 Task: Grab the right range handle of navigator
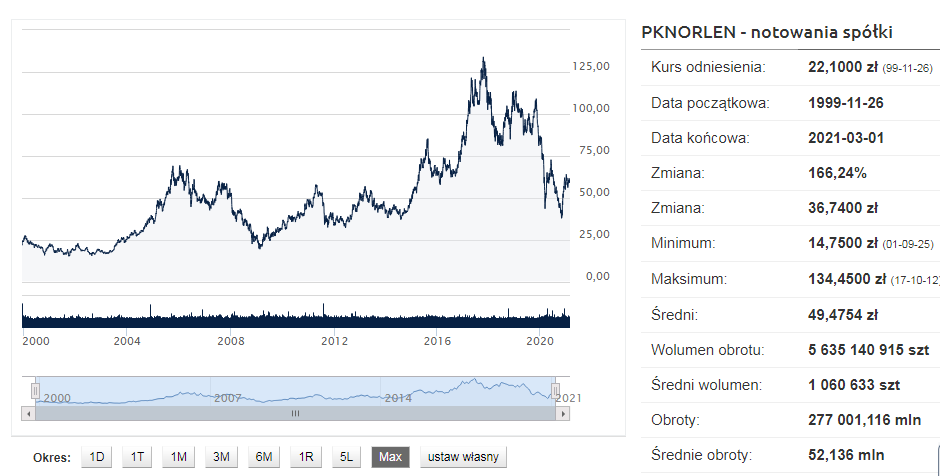click(556, 390)
